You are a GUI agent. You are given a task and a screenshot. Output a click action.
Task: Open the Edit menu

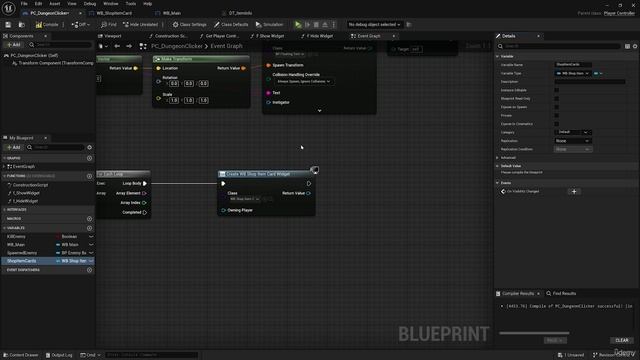point(38,4)
